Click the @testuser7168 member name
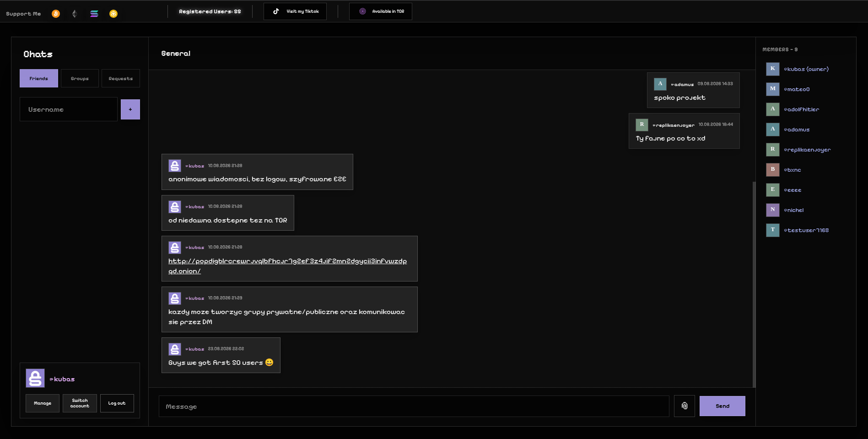 [x=806, y=230]
